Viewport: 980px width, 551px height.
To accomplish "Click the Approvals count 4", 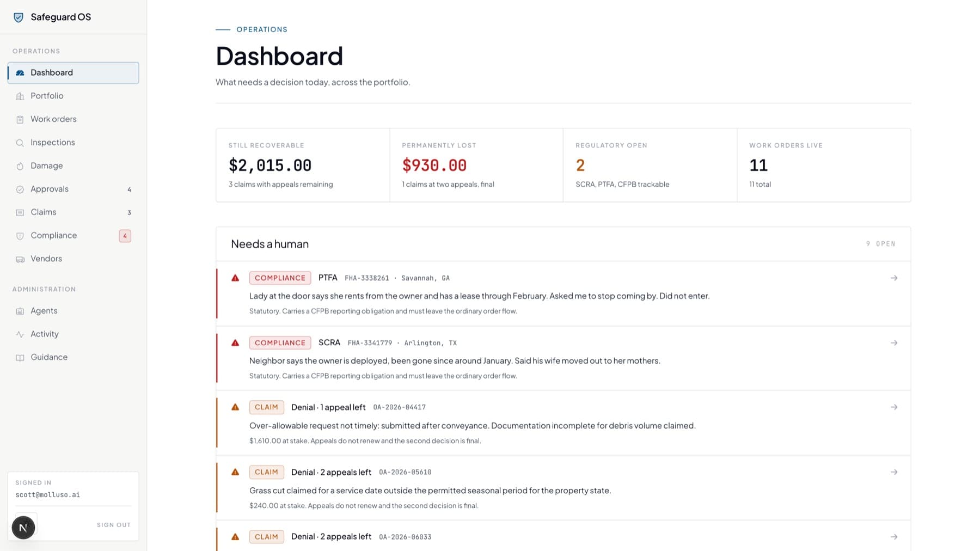I will coord(129,189).
